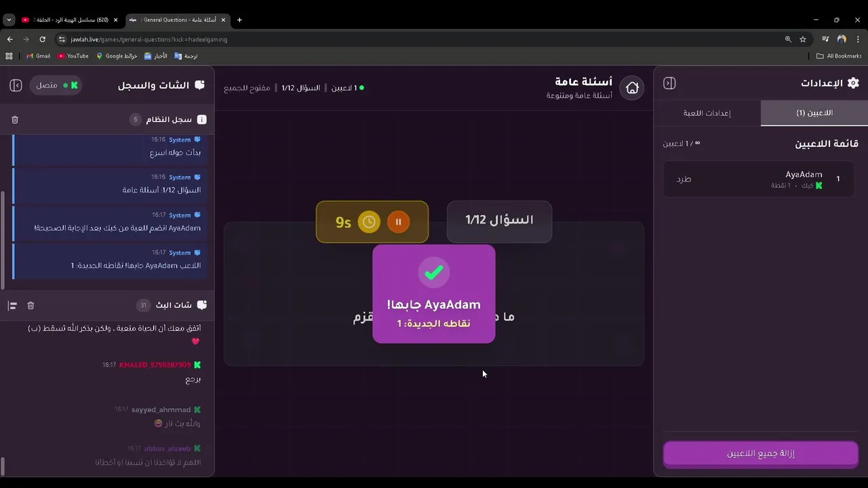Bookmark this page with star icon
Screen dimensions: 868x488
(803, 39)
